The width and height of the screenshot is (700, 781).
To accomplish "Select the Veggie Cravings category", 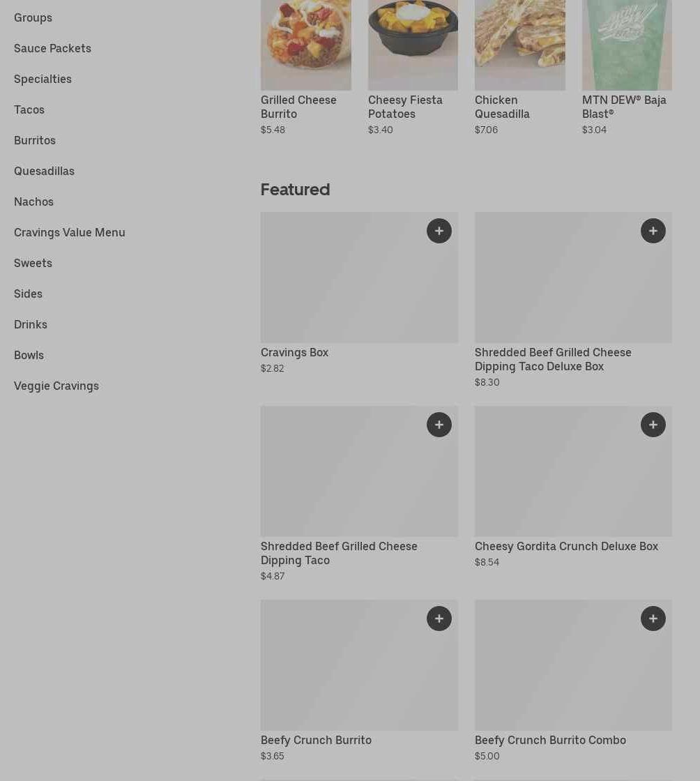I will pyautogui.click(x=56, y=386).
